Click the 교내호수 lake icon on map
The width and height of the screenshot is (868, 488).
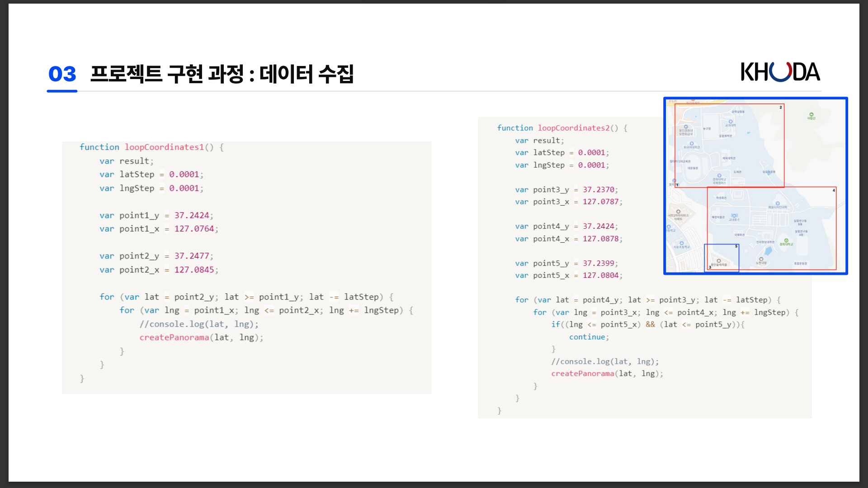pos(734,216)
